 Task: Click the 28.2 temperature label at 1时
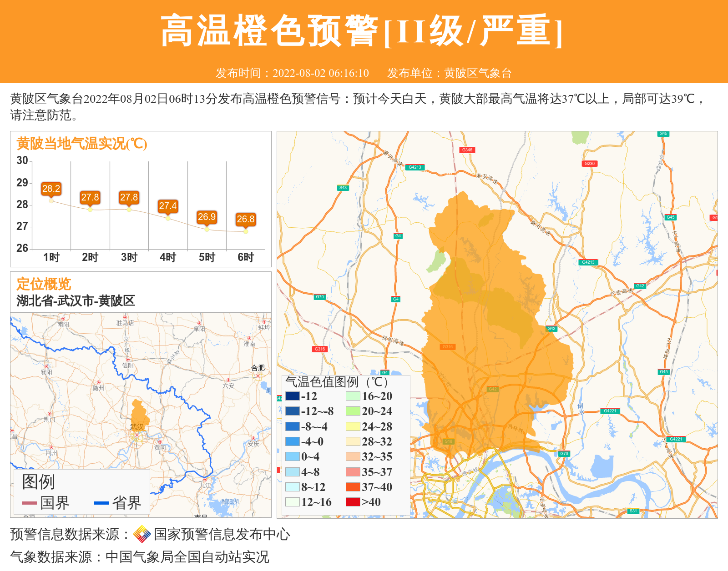coord(51,189)
